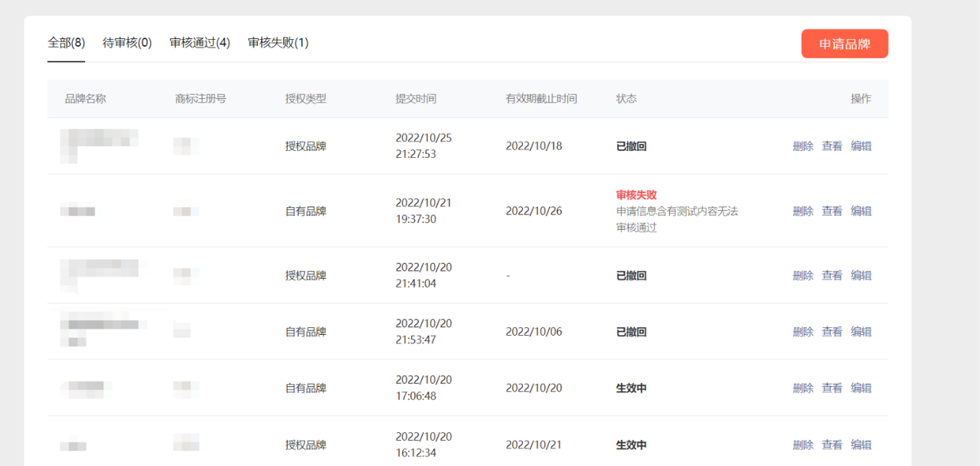
Task: Show the 审核失败(1) tab
Action: point(278,43)
